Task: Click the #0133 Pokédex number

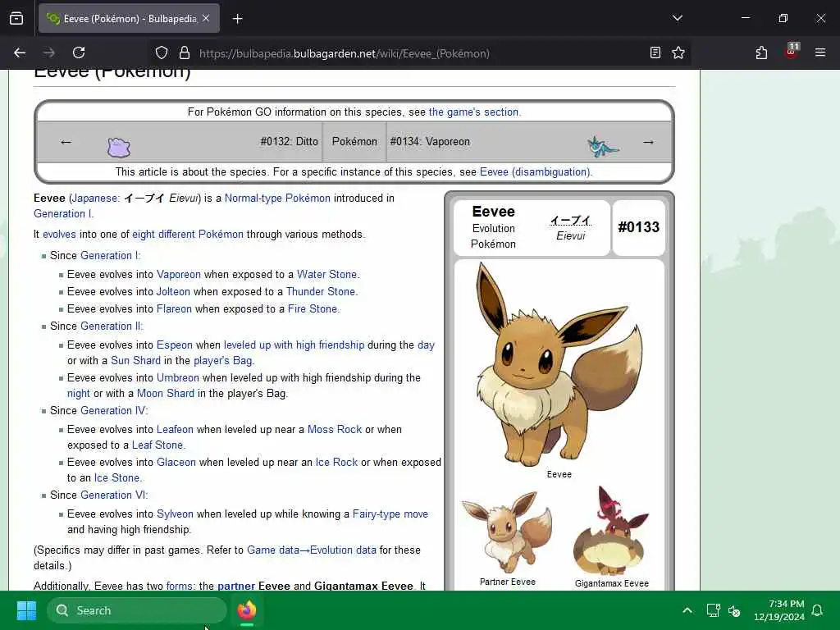Action: (x=638, y=227)
